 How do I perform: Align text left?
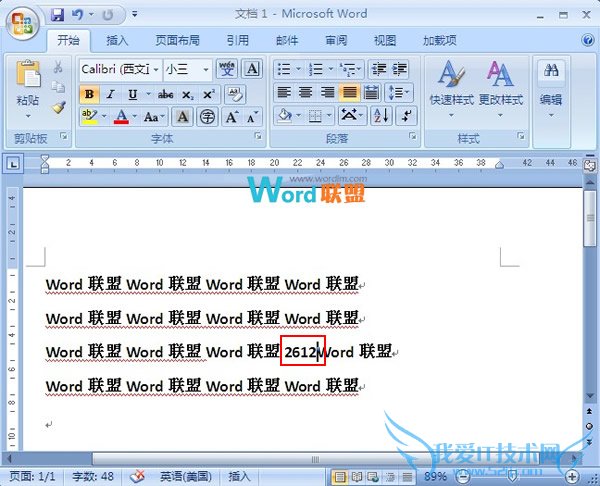tap(284, 92)
